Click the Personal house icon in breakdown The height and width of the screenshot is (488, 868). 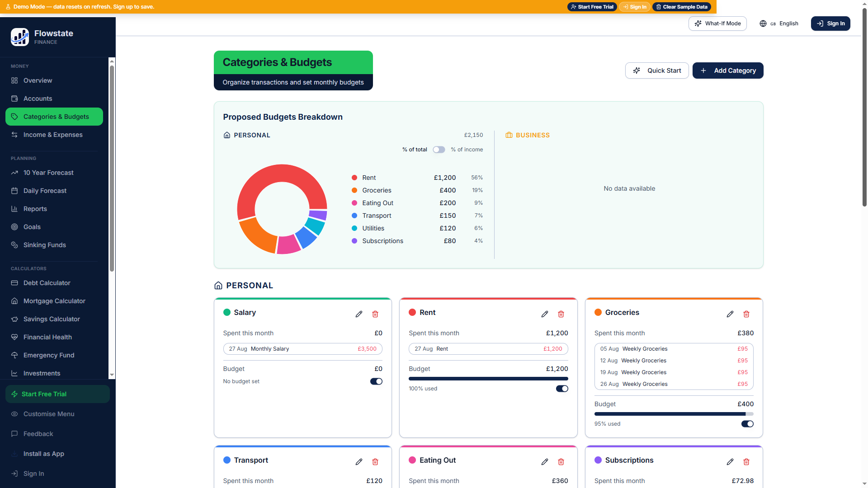(x=227, y=135)
